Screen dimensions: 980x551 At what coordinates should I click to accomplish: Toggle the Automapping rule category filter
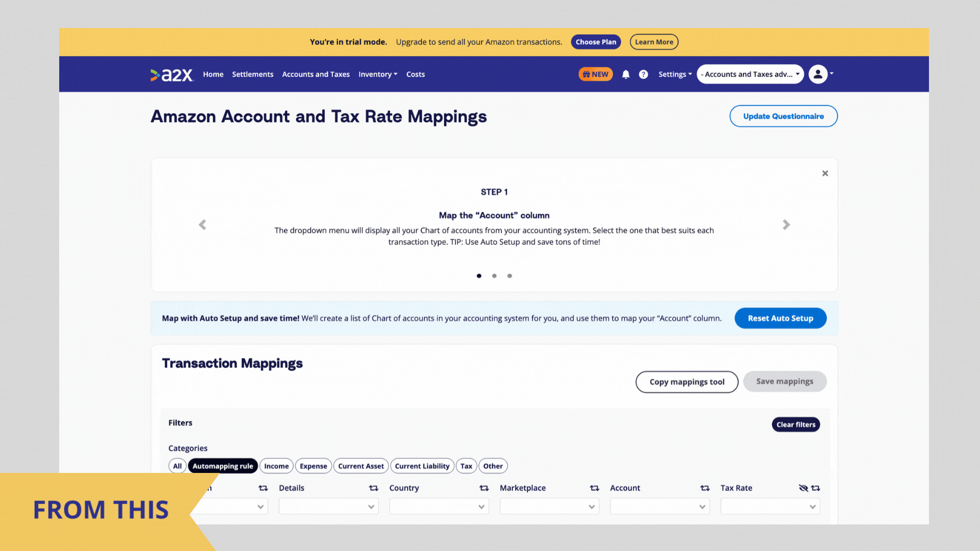223,466
